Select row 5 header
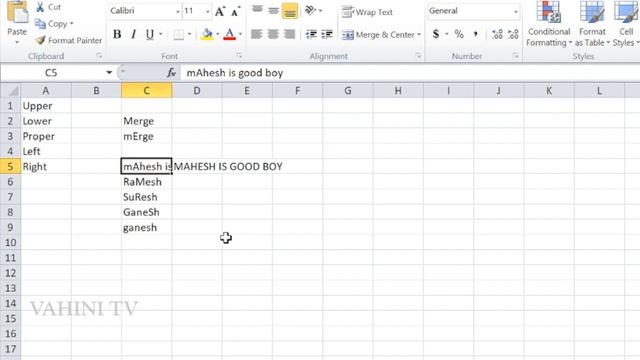 coord(10,166)
